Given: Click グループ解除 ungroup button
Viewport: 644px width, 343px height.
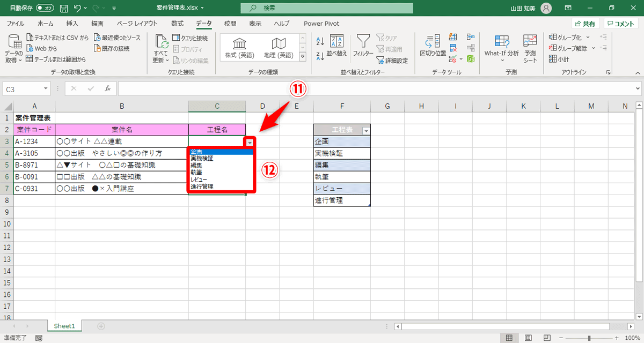Looking at the screenshot, I should [568, 48].
